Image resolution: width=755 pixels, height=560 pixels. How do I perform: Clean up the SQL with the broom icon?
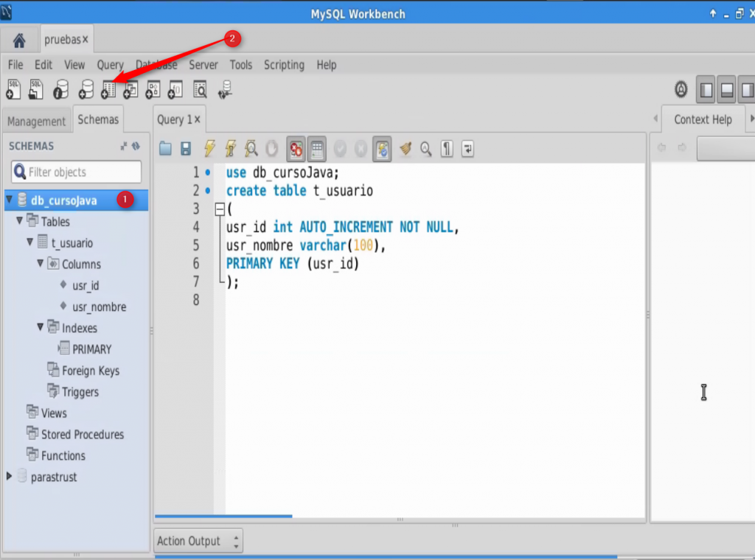pyautogui.click(x=405, y=149)
